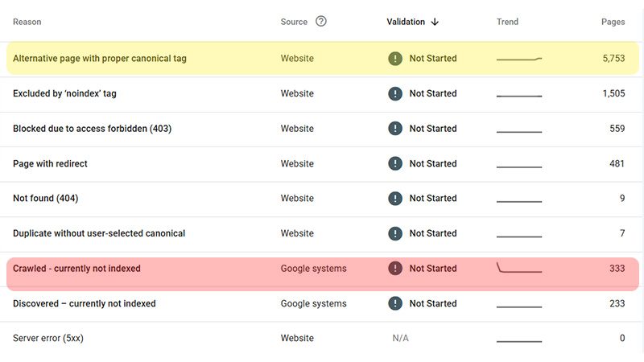
Task: Click the page count 0
Action: click(x=622, y=338)
